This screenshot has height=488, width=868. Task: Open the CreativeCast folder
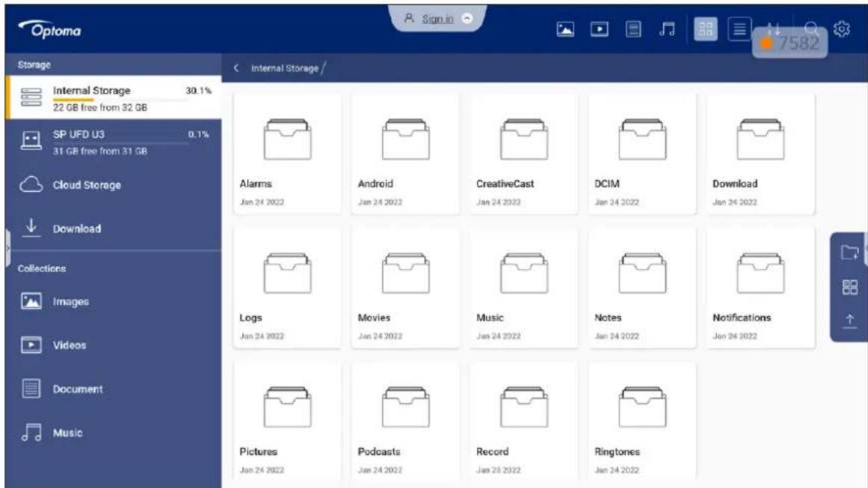[523, 154]
